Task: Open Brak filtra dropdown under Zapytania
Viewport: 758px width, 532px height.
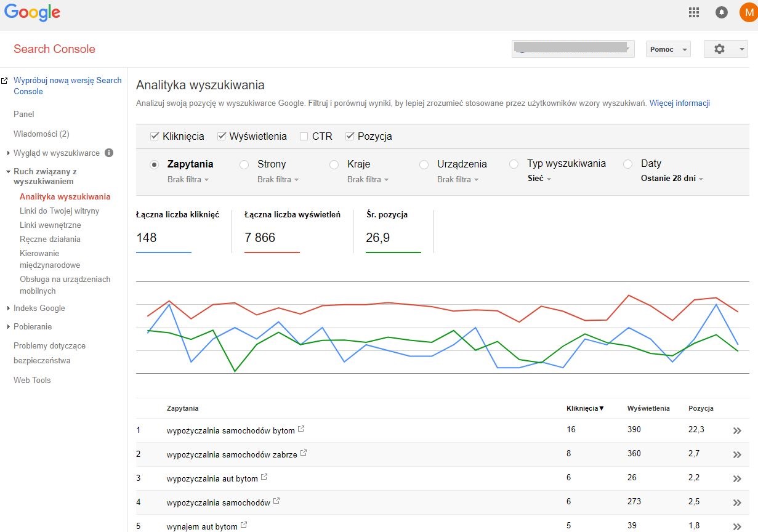Action: click(188, 180)
